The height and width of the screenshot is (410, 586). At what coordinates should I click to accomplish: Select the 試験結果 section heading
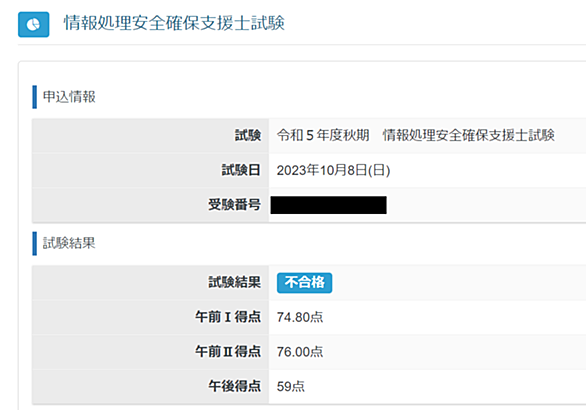click(69, 243)
